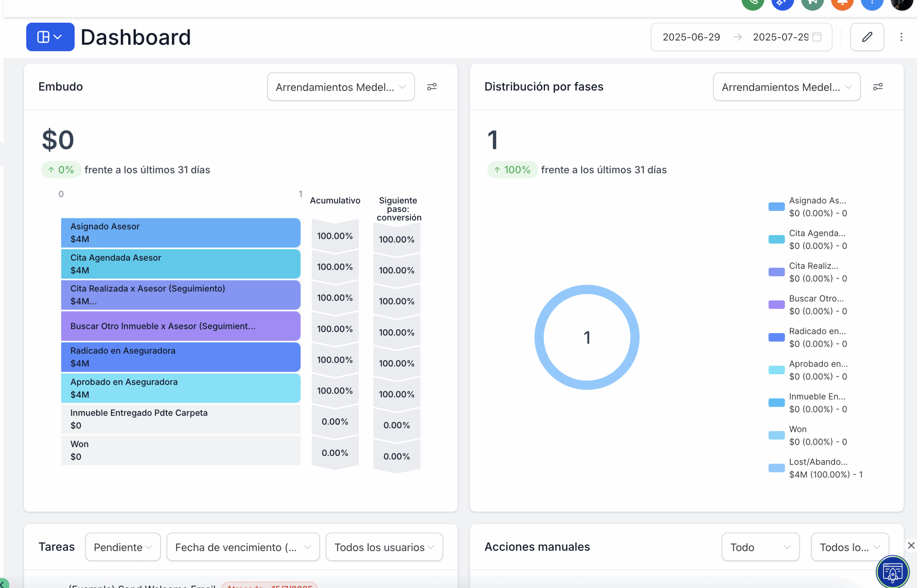Open the dashboard layout selector button
Screen dimensions: 917x588
[x=50, y=37]
